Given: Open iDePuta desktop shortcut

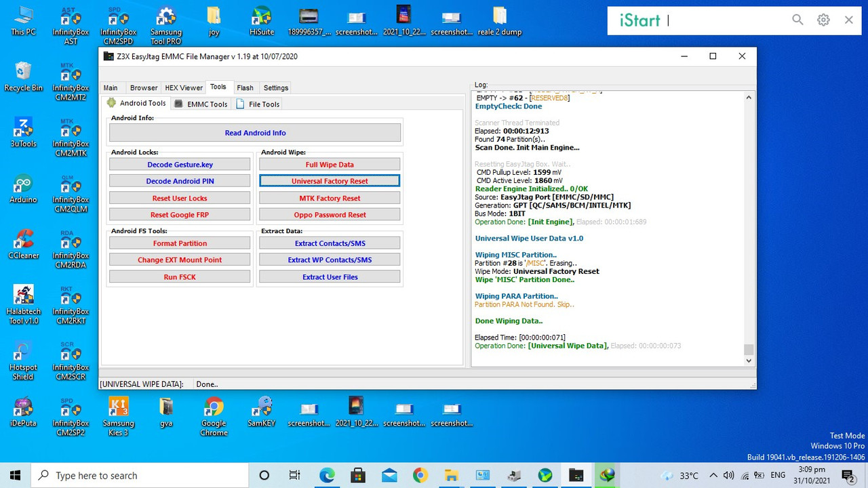Looking at the screenshot, I should [x=23, y=412].
